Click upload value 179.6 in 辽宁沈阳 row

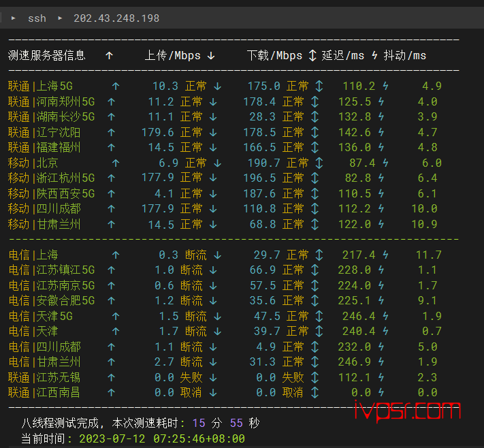click(158, 132)
